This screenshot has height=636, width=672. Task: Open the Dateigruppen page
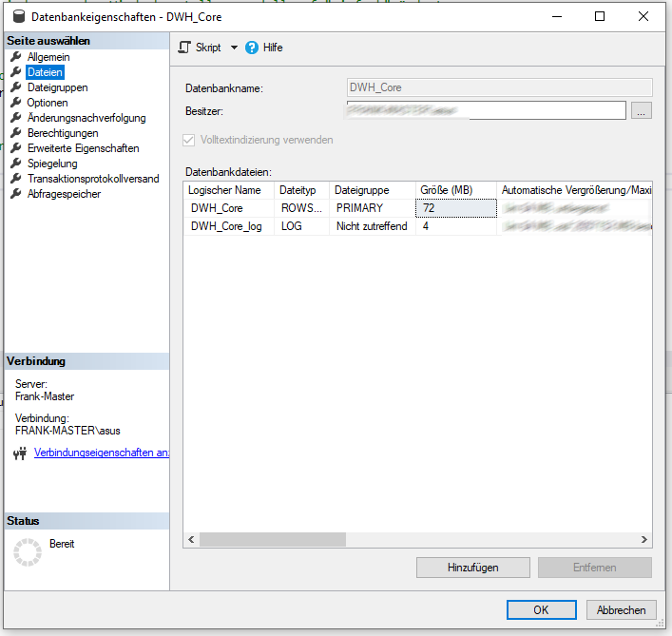[57, 87]
